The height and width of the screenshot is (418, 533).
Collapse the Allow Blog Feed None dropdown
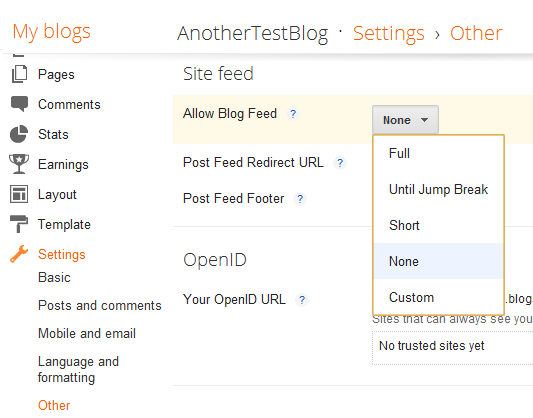coord(405,120)
